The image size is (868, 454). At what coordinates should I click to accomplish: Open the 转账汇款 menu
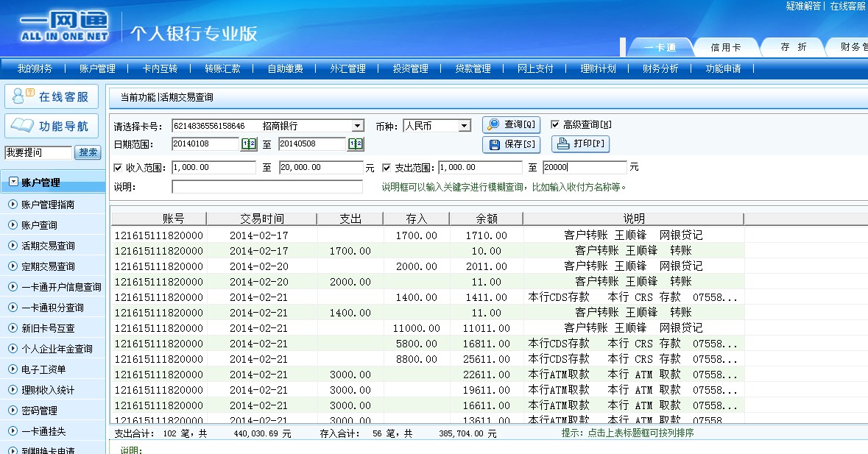click(222, 68)
